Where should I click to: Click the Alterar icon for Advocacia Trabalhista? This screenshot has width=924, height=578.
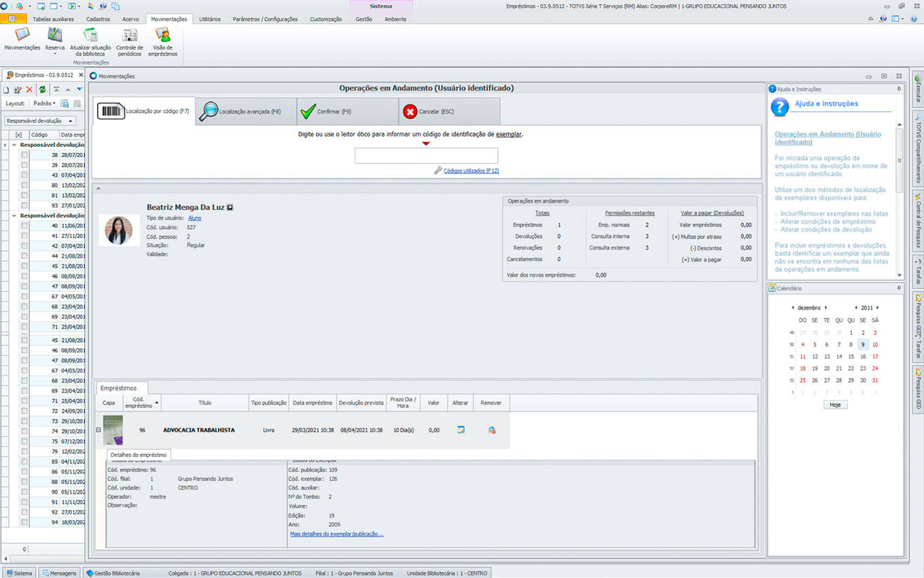coord(461,430)
